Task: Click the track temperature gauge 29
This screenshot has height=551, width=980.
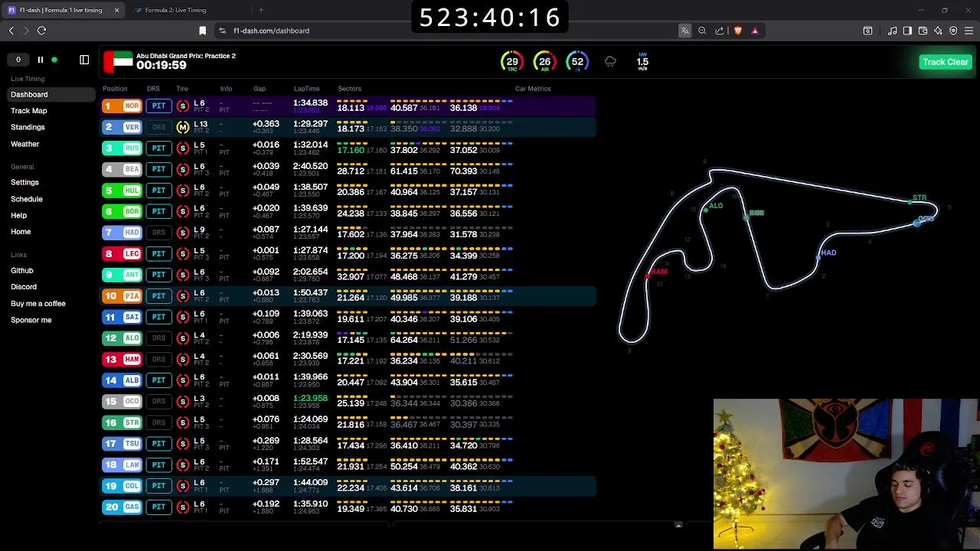Action: (512, 62)
